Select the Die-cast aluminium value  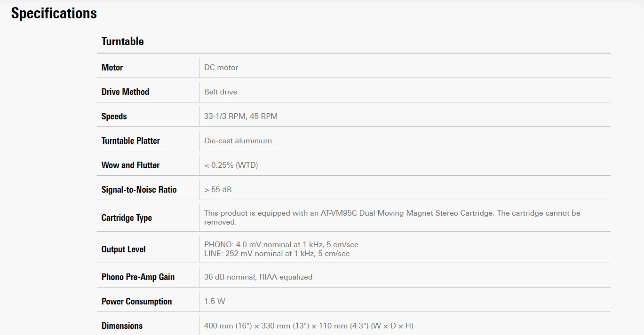238,140
